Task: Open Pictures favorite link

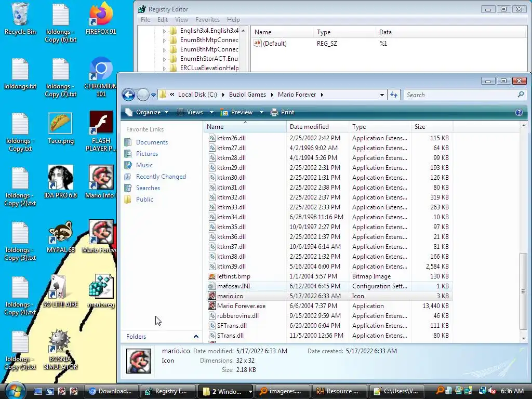Action: point(147,154)
